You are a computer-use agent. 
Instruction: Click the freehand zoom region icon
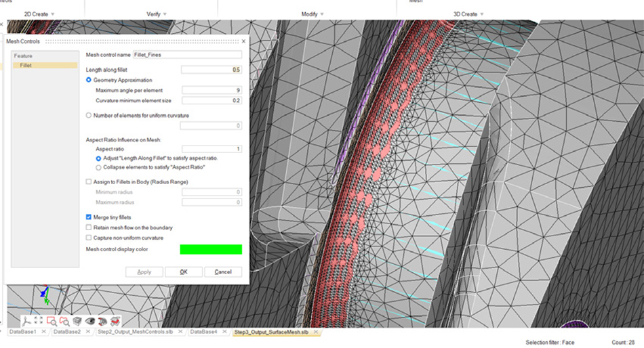coord(64,321)
